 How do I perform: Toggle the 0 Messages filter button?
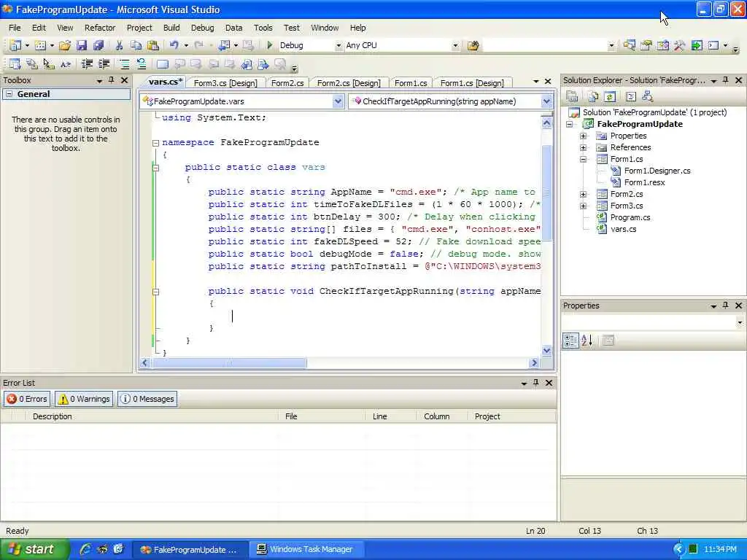click(x=147, y=399)
